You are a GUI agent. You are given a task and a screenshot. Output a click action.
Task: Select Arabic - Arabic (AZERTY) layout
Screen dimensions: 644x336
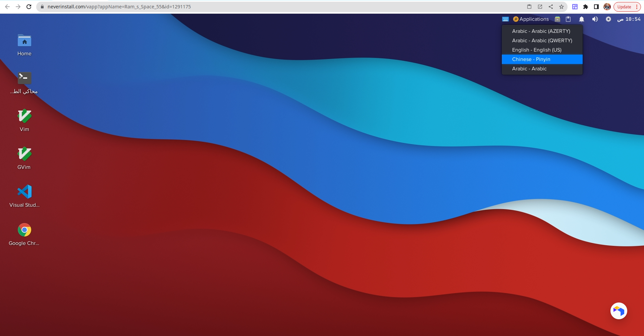[x=541, y=31]
